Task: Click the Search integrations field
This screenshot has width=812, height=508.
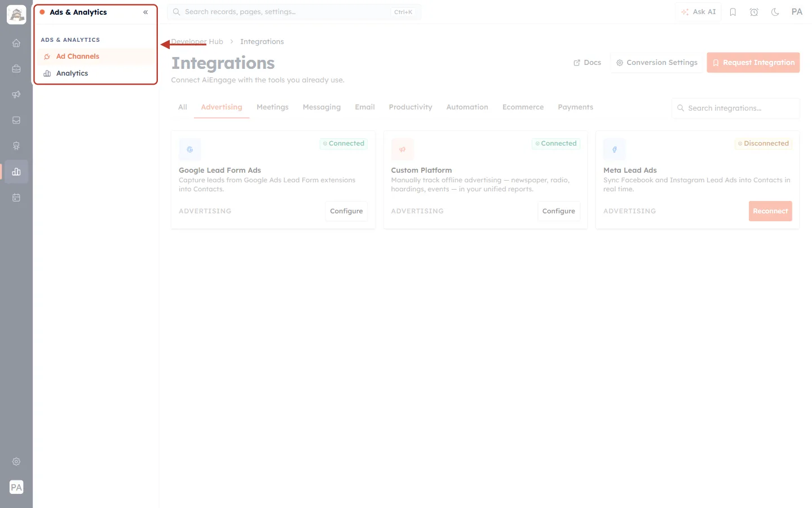Action: point(736,108)
